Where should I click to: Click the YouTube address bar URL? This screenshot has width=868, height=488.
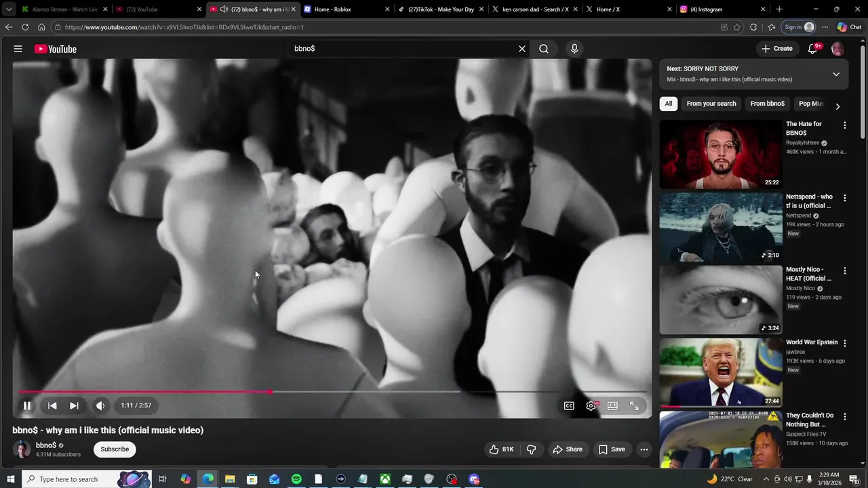tap(184, 27)
